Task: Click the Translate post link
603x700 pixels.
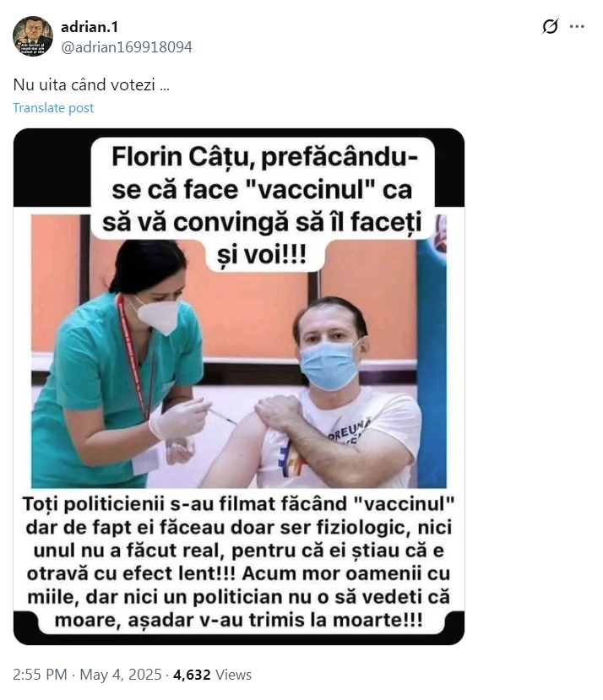Action: 53,107
